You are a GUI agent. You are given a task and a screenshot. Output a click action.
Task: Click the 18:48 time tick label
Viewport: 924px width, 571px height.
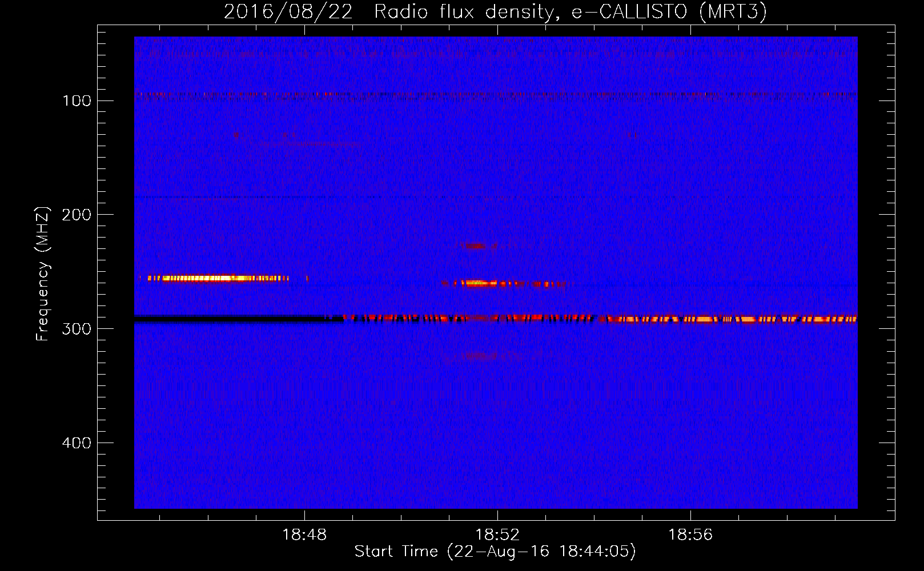point(304,535)
